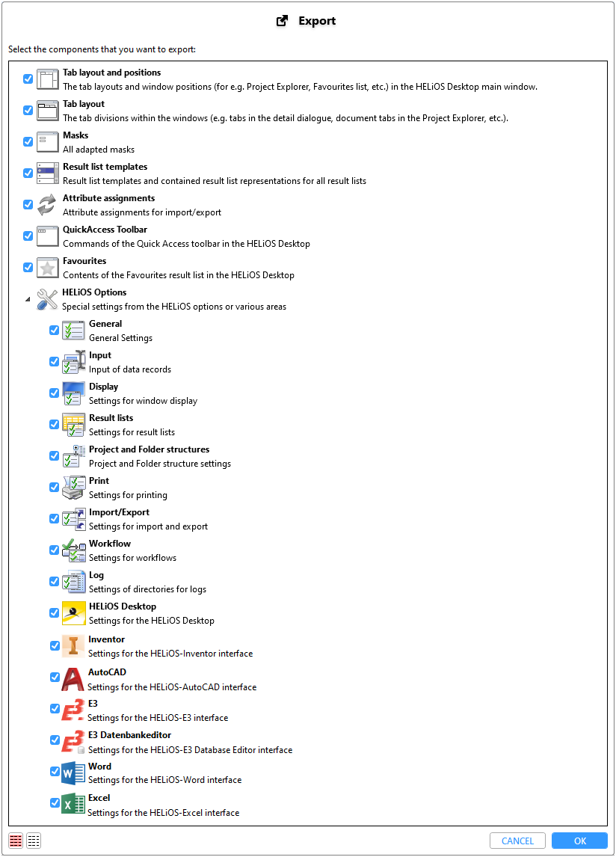The height and width of the screenshot is (857, 616).
Task: Toggle the Inventor checkbox
Action: 55,646
